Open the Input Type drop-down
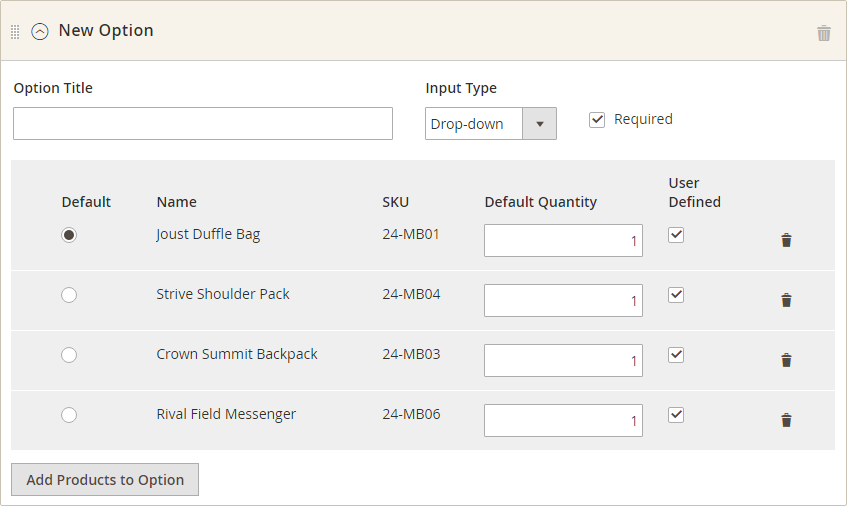 [490, 124]
